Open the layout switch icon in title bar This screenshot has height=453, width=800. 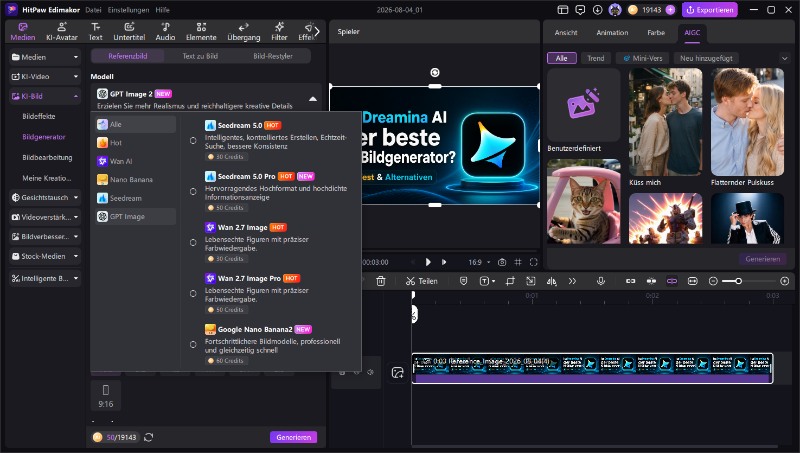tap(563, 10)
